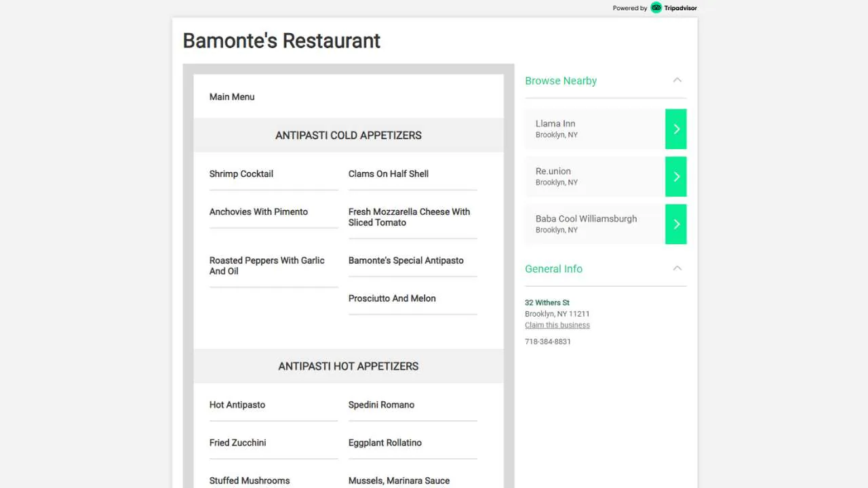This screenshot has height=488, width=868.
Task: Select the Main Menu label
Action: 232,97
